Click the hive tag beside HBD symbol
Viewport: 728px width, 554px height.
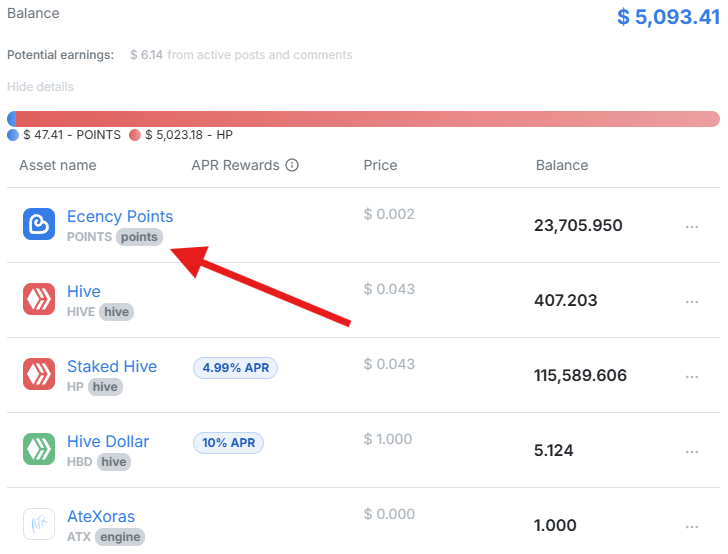click(x=114, y=462)
